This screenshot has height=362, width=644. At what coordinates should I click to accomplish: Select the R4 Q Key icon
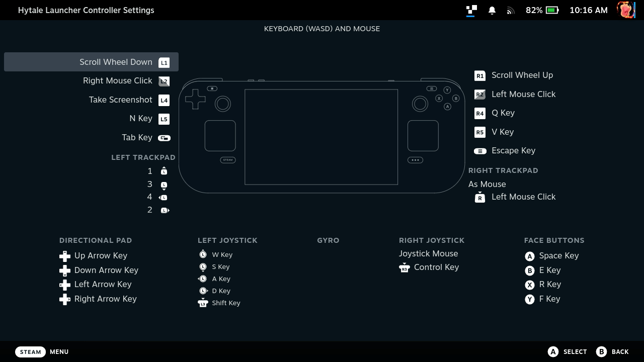click(x=480, y=113)
